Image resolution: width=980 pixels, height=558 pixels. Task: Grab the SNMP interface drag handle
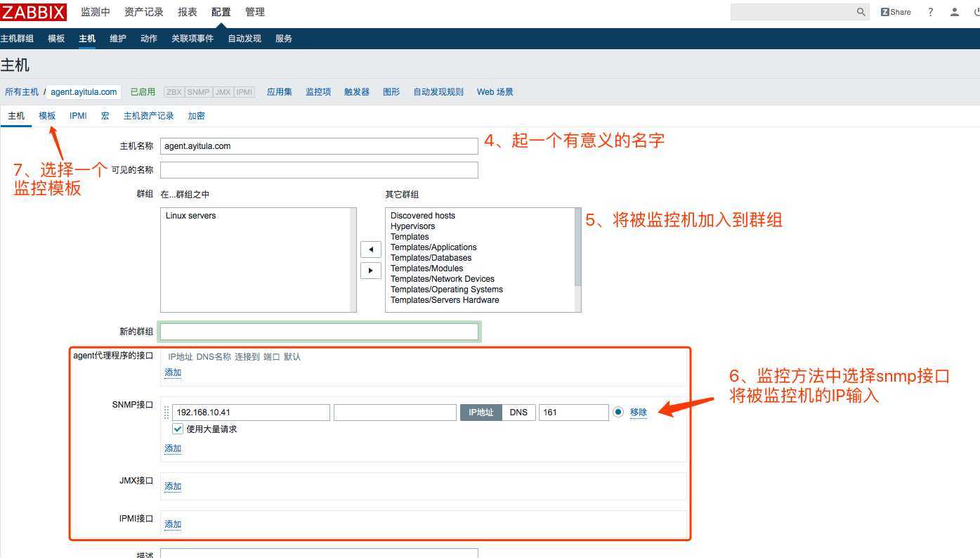tap(166, 413)
